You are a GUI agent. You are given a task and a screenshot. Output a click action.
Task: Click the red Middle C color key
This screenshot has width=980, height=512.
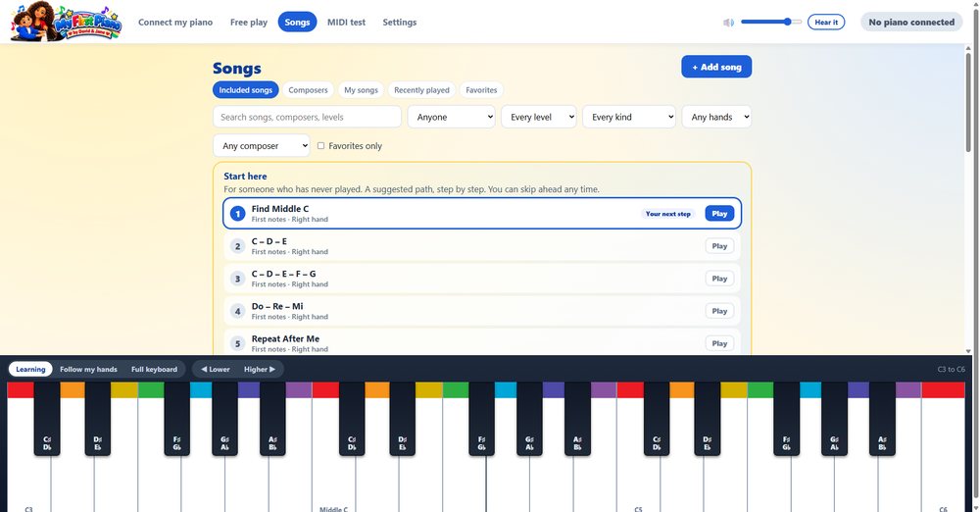325,390
